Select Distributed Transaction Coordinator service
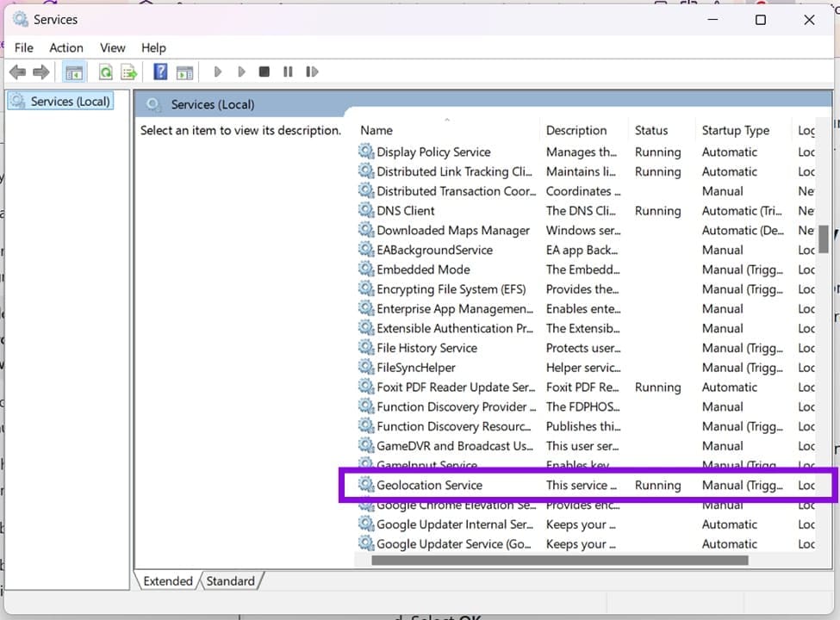The image size is (840, 620). click(x=587, y=191)
